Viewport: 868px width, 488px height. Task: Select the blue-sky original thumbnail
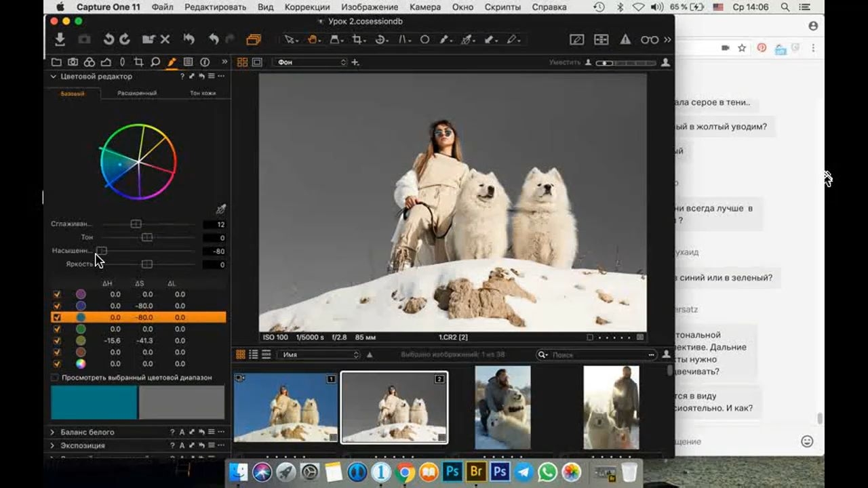[285, 407]
